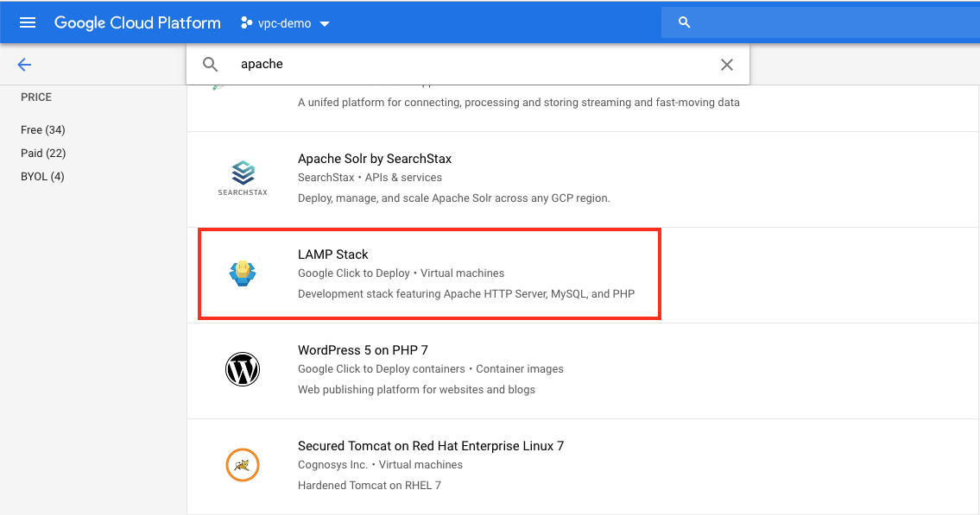
Task: Open WordPress 5 on PHP 7 listing
Action: (363, 350)
